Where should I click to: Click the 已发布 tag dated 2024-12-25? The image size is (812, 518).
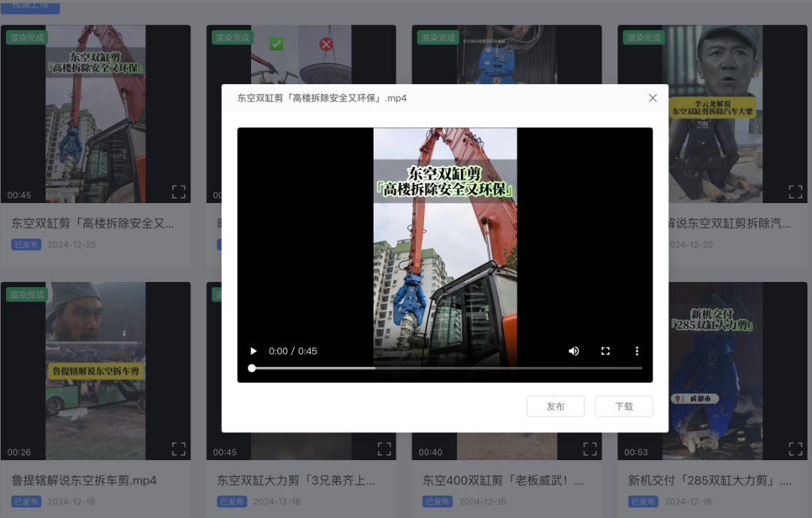point(26,244)
